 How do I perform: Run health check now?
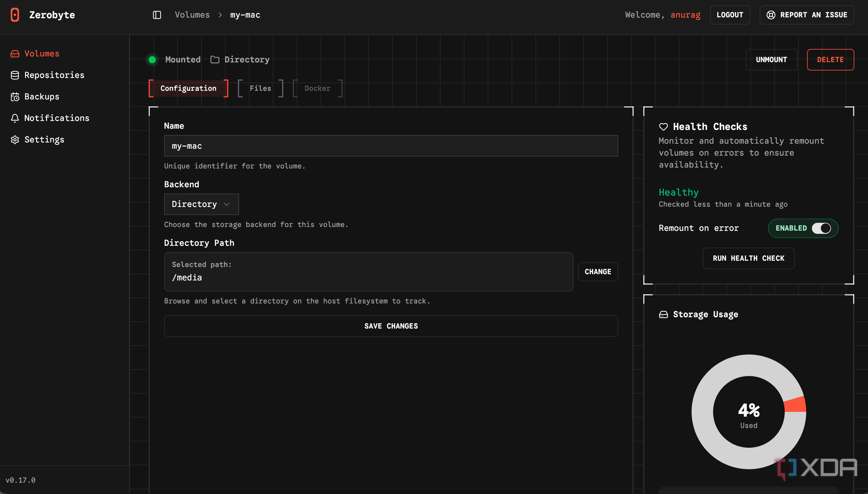click(x=748, y=259)
